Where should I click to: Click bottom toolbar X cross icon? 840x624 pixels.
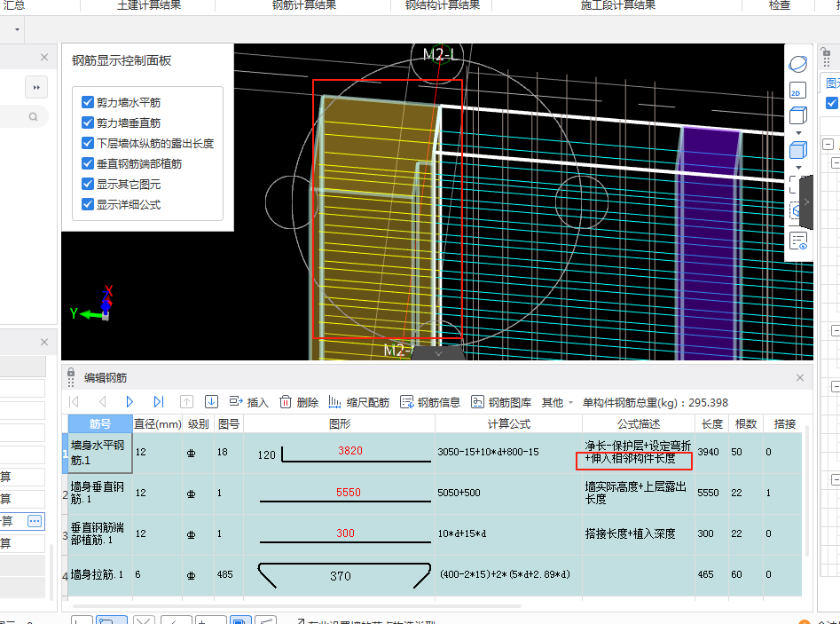coord(144,620)
